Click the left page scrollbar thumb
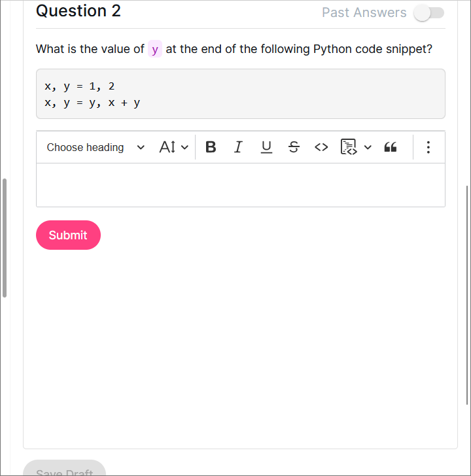 5,238
